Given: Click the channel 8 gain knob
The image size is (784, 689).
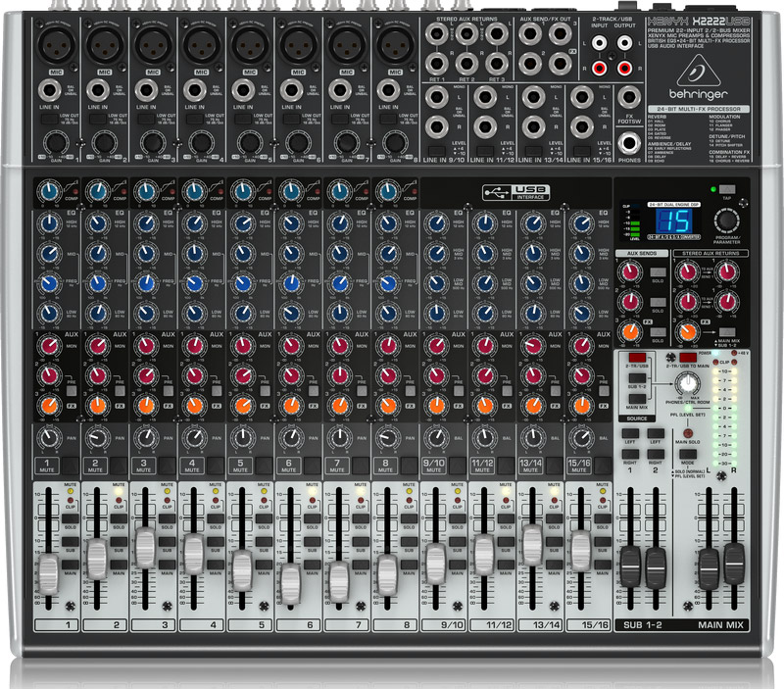Looking at the screenshot, I should click(395, 143).
